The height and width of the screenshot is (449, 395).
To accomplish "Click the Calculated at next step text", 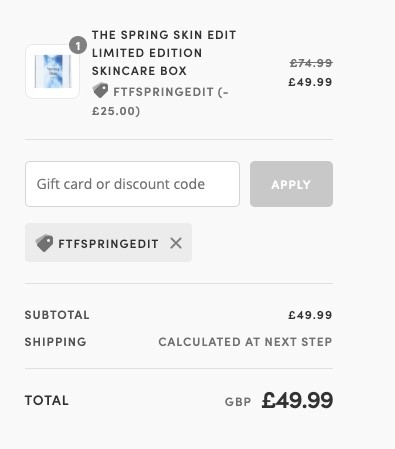I will click(245, 342).
